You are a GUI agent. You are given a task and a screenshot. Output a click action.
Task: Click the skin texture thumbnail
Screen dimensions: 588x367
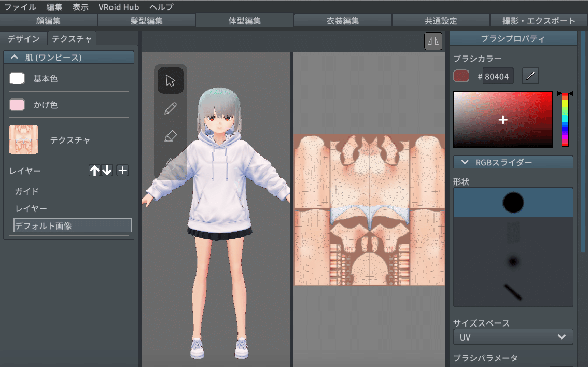click(24, 140)
